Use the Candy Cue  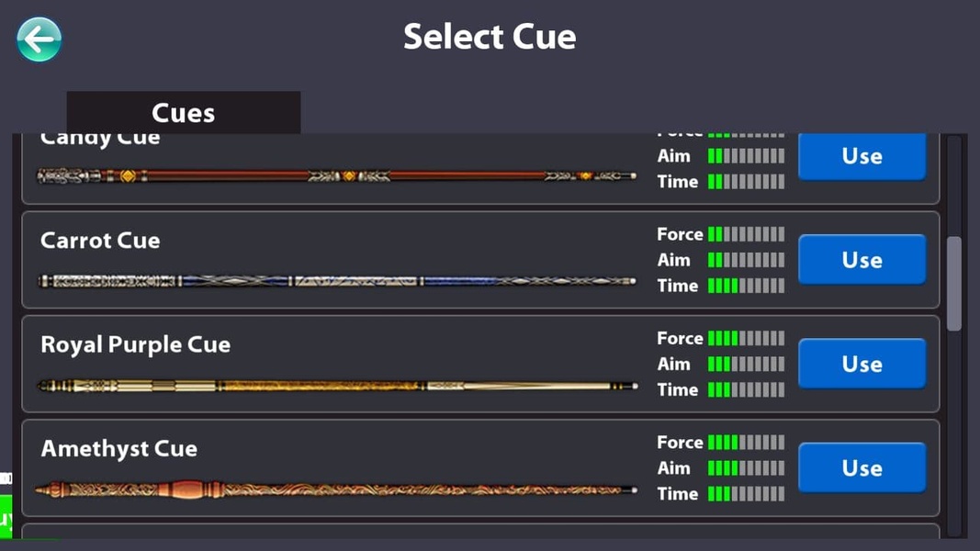(862, 156)
